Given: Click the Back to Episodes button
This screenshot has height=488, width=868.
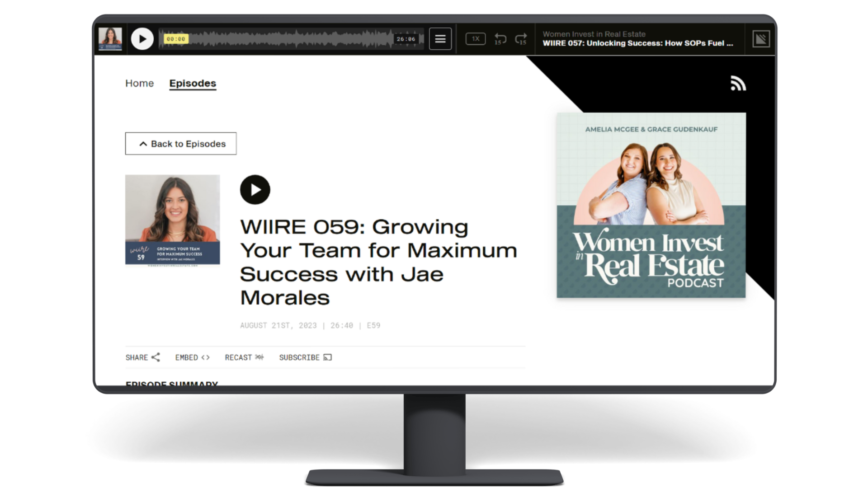Looking at the screenshot, I should pos(180,143).
